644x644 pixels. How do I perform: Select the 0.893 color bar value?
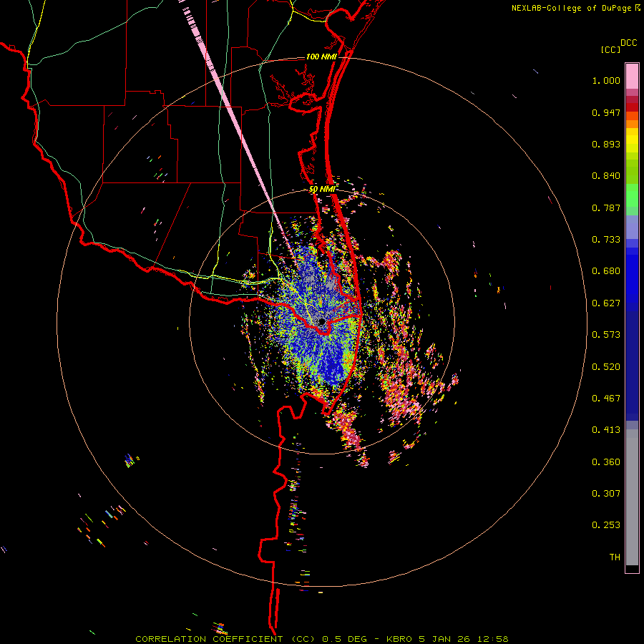click(606, 144)
